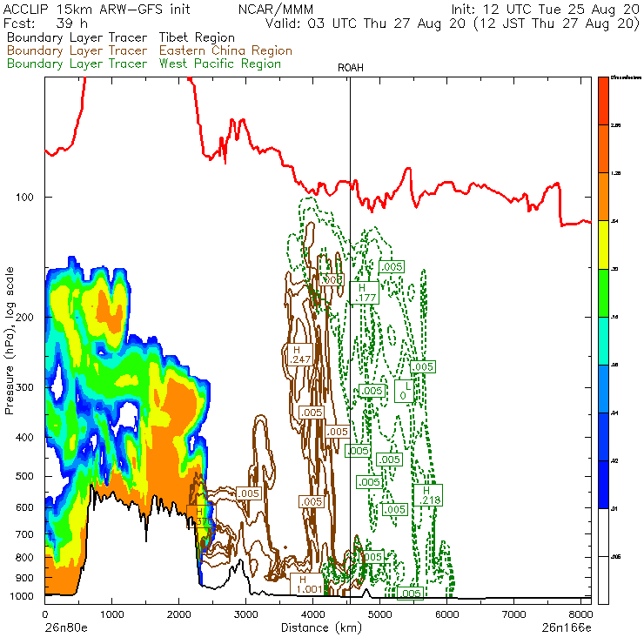Viewport: 644px width, 644px height.
Task: Click the '.005' label at the colorbar bottom
Action: pos(615,557)
